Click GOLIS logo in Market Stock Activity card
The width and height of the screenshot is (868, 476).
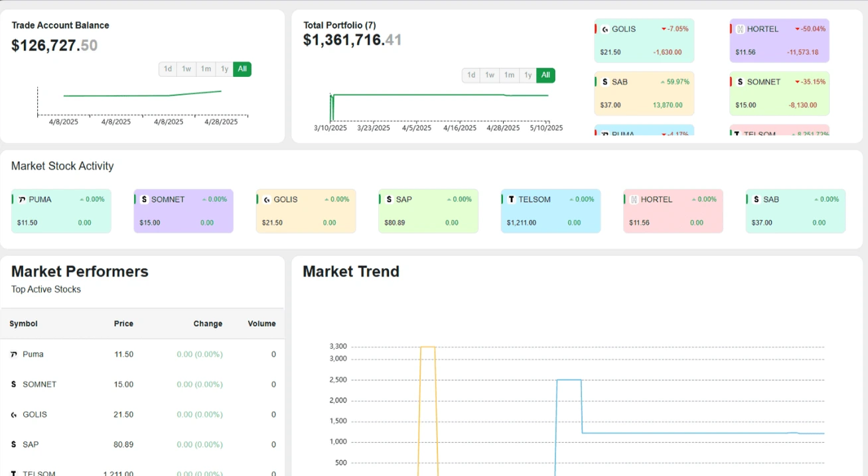(x=267, y=200)
